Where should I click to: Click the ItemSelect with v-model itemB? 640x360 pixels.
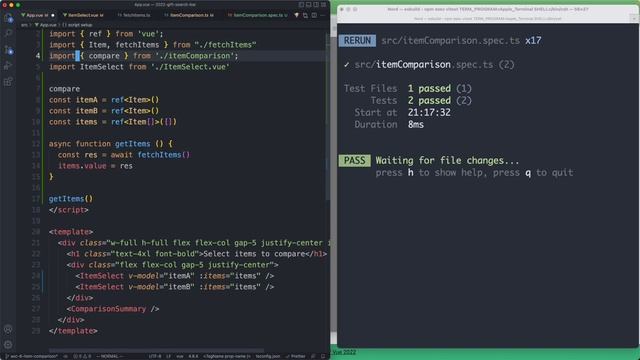[x=175, y=287]
